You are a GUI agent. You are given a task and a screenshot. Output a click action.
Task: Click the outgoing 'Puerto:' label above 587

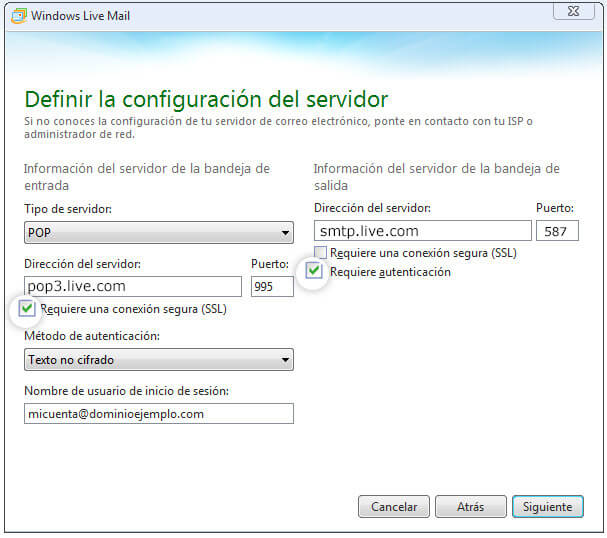pyautogui.click(x=555, y=208)
